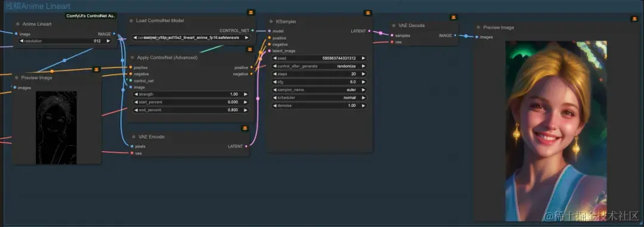
Task: Click the VAE Encode pixels input socket
Action: pyautogui.click(x=131, y=146)
